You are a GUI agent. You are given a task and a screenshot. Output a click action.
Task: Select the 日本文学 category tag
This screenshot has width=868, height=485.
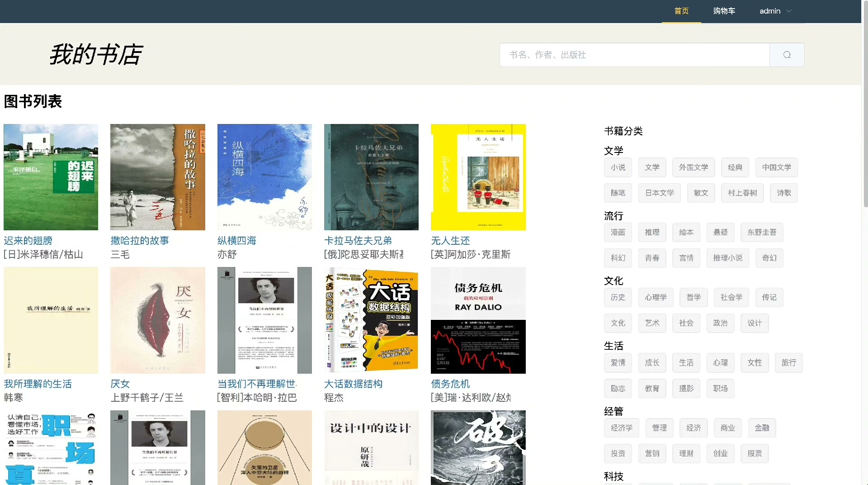tap(660, 193)
